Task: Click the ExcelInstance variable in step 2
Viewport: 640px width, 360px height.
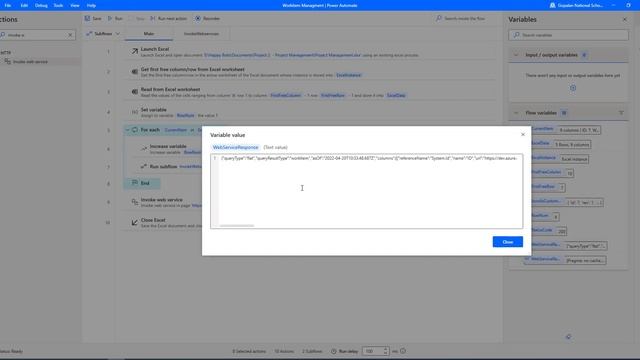Action: (x=349, y=75)
